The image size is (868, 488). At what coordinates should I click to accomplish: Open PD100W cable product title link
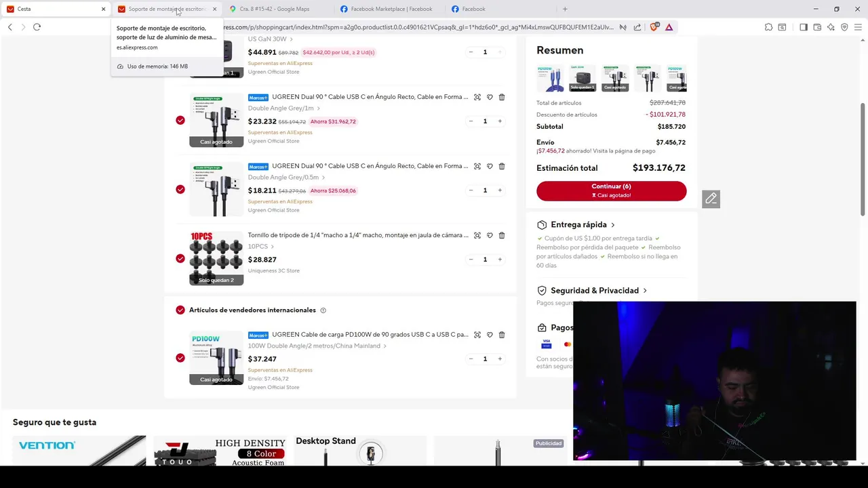pos(370,335)
